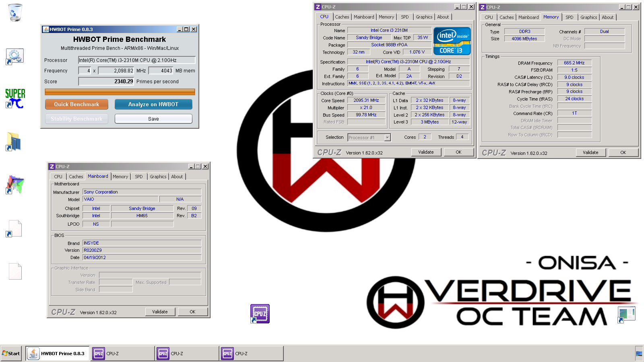644x362 pixels.
Task: Save the HWBOT Prime result
Action: [153, 119]
